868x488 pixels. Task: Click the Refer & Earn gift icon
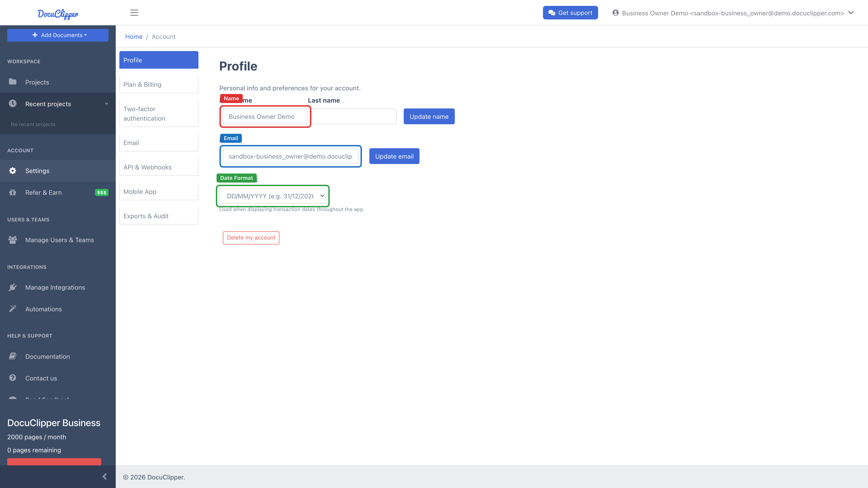(13, 192)
